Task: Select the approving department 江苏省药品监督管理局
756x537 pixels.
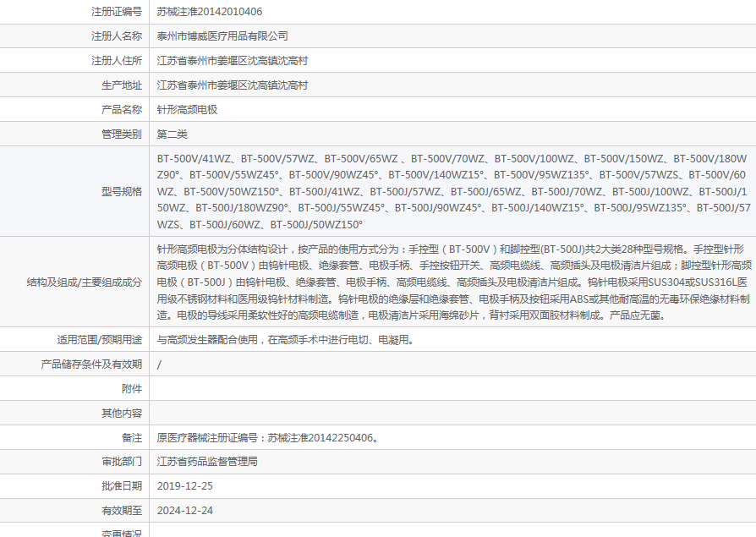Action: coord(207,462)
